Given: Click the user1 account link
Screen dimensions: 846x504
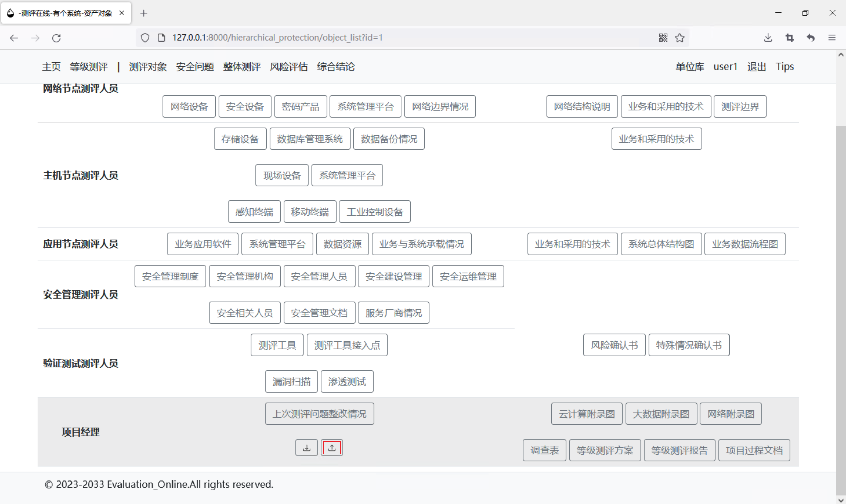Looking at the screenshot, I should [x=725, y=66].
